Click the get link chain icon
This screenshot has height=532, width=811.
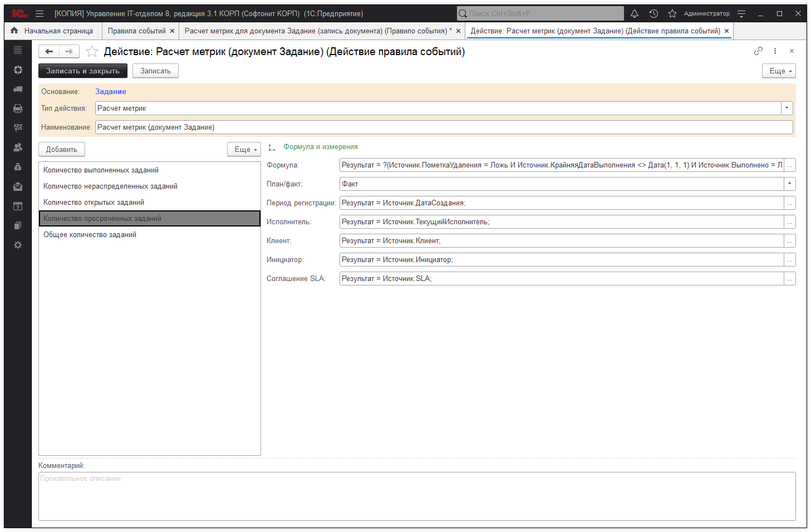coord(758,51)
